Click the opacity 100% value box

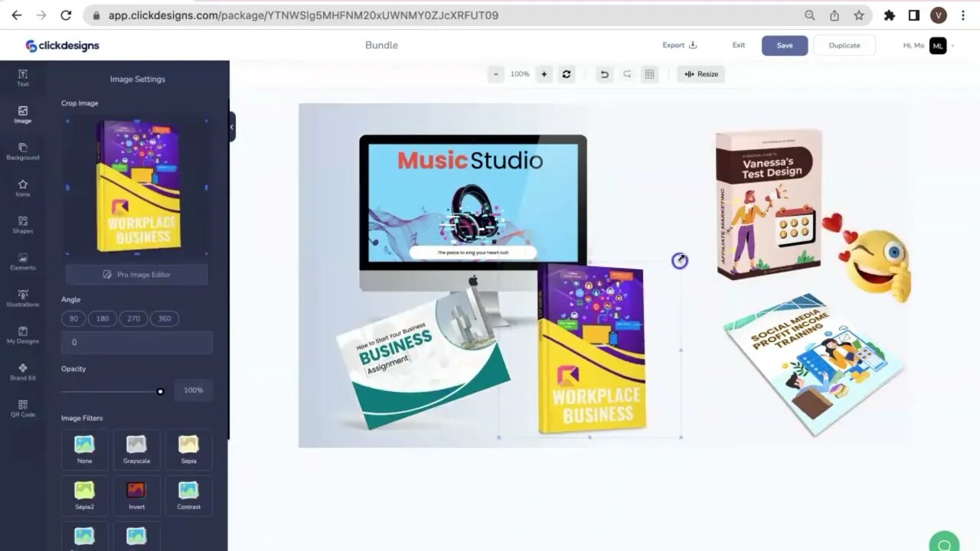coord(193,390)
